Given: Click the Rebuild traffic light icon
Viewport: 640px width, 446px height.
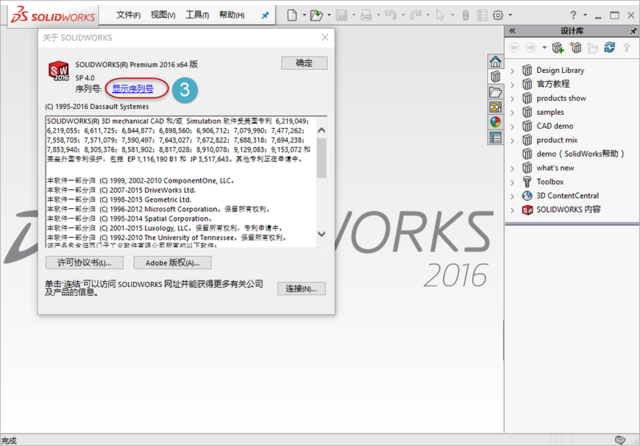Looking at the screenshot, I should [x=465, y=15].
